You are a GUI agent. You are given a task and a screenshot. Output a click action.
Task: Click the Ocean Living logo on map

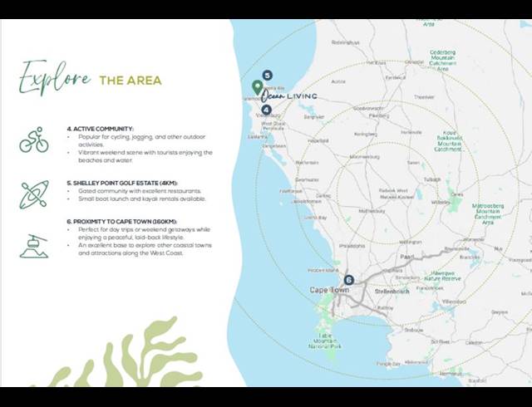point(289,96)
